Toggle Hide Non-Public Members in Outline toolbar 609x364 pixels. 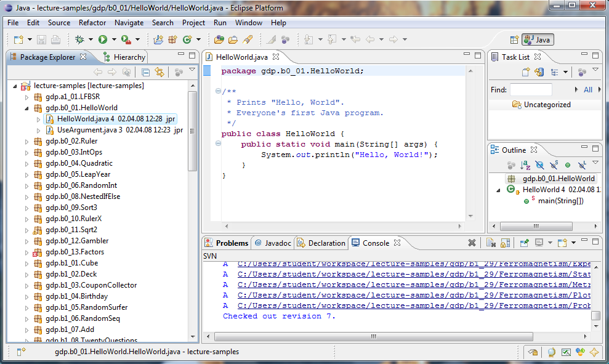pos(568,165)
